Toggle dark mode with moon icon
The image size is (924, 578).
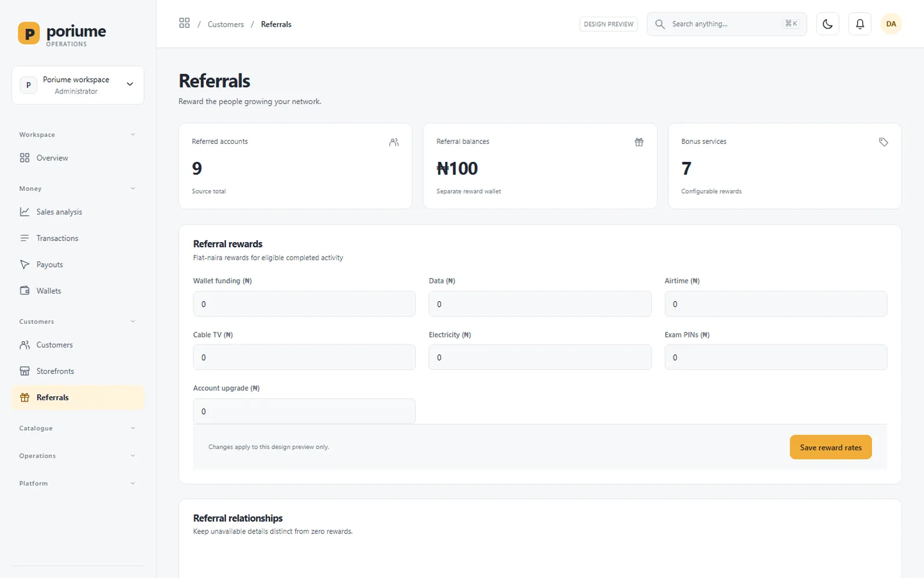pos(828,24)
